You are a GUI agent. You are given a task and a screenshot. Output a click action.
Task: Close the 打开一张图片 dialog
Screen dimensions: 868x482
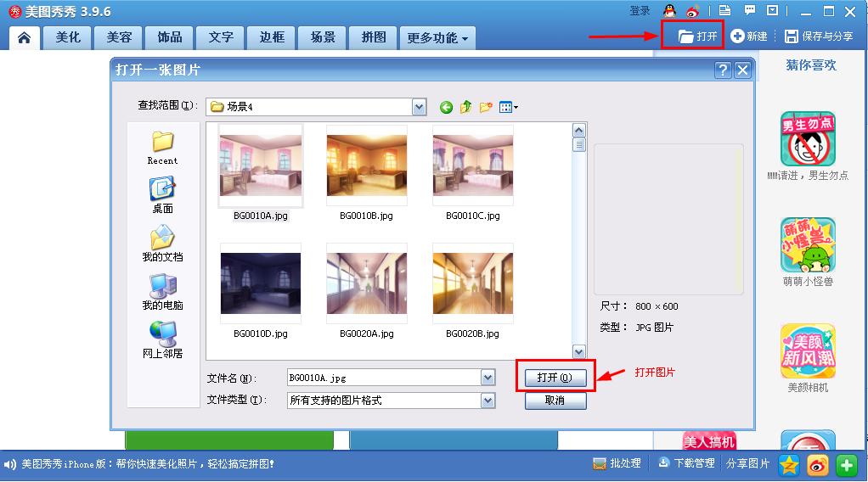click(x=743, y=70)
